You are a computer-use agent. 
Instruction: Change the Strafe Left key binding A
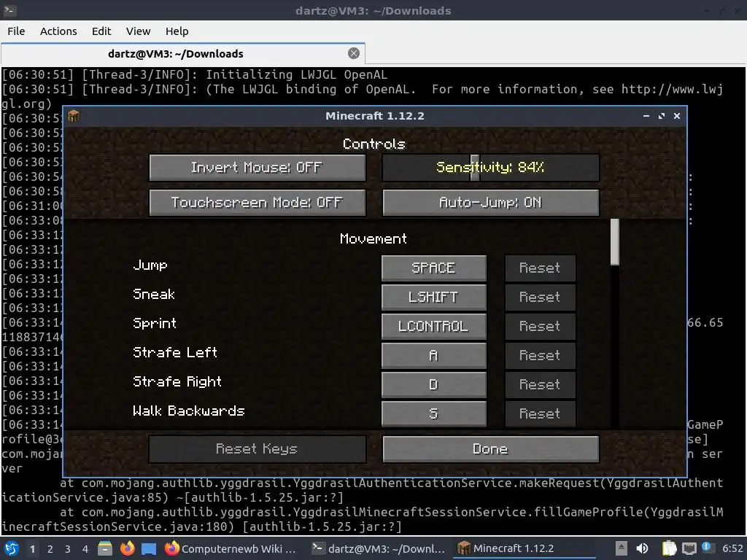point(433,355)
